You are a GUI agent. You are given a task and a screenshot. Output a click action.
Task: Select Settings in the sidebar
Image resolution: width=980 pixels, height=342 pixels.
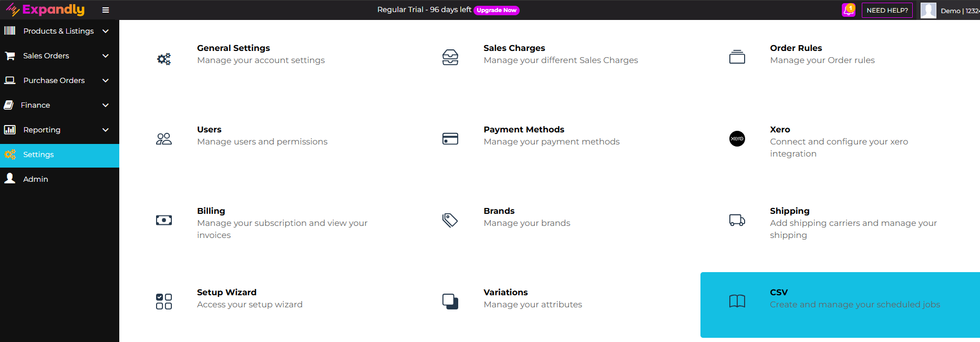tap(38, 154)
